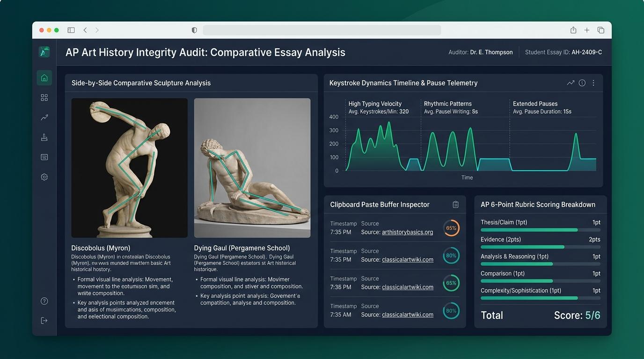
Task: Open the three-dot menu in Keystroke panel
Action: tap(593, 83)
